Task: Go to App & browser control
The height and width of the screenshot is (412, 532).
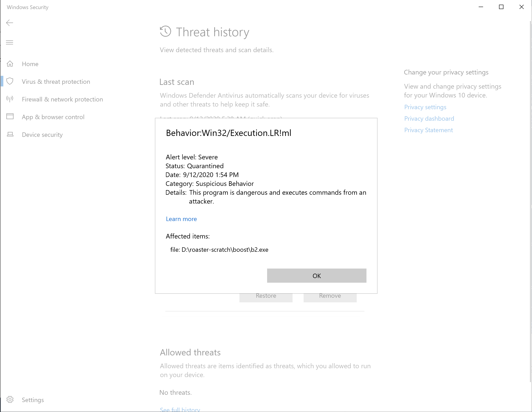Action: (53, 117)
